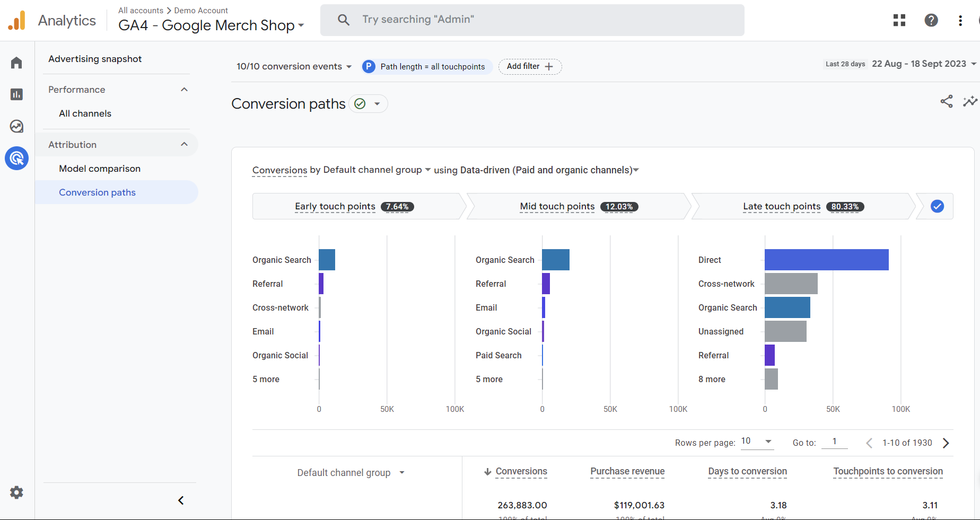Change the Data-driven attribution model

pos(549,170)
